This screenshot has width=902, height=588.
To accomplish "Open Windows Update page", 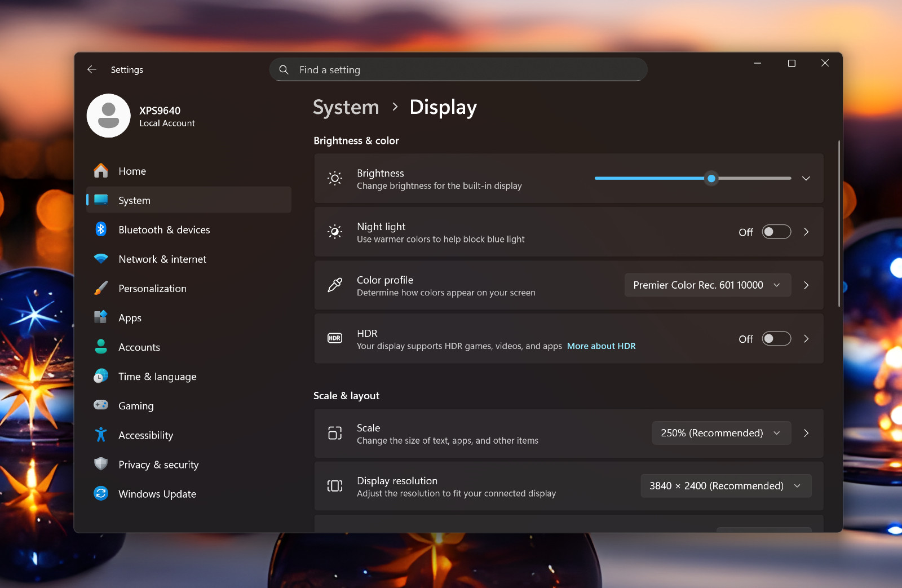I will (189, 493).
